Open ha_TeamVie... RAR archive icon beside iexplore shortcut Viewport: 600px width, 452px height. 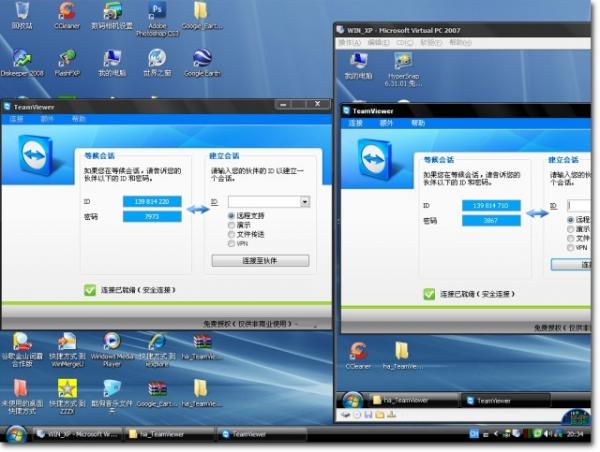(202, 341)
